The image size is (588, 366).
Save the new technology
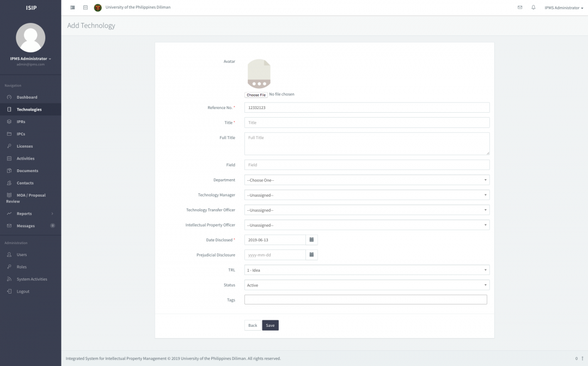pyautogui.click(x=271, y=325)
